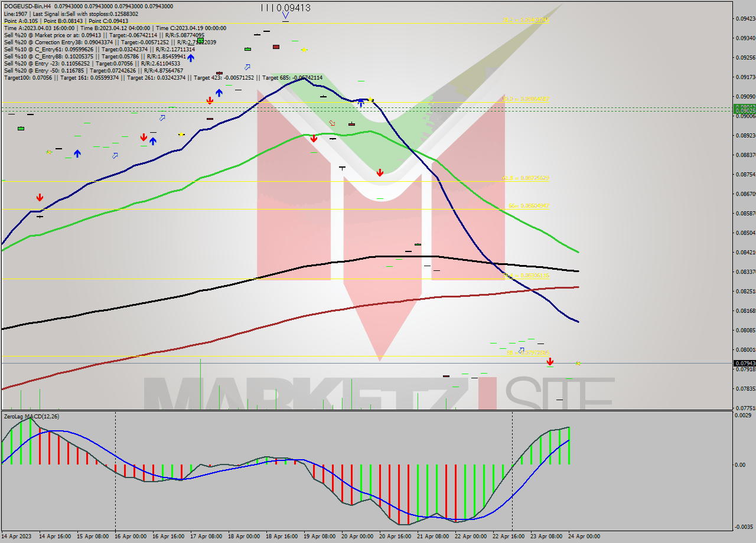
Task: Click the '18 Apr 16:00' time label
Action: (x=282, y=537)
